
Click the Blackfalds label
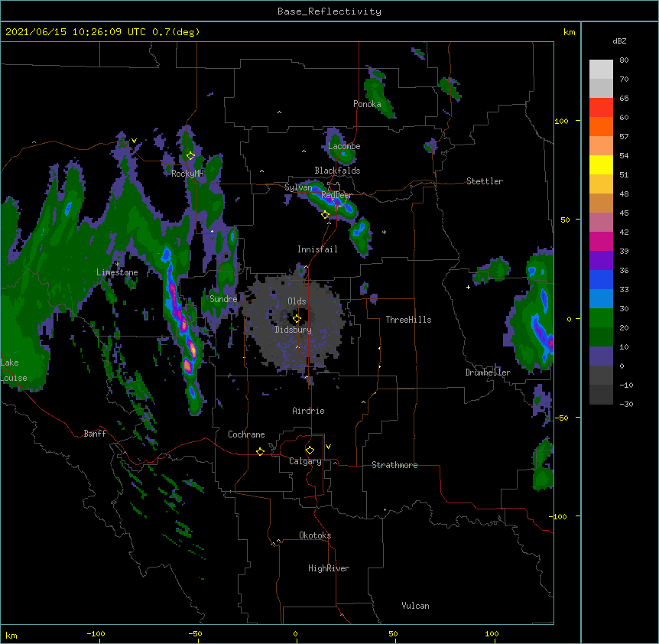tap(337, 171)
